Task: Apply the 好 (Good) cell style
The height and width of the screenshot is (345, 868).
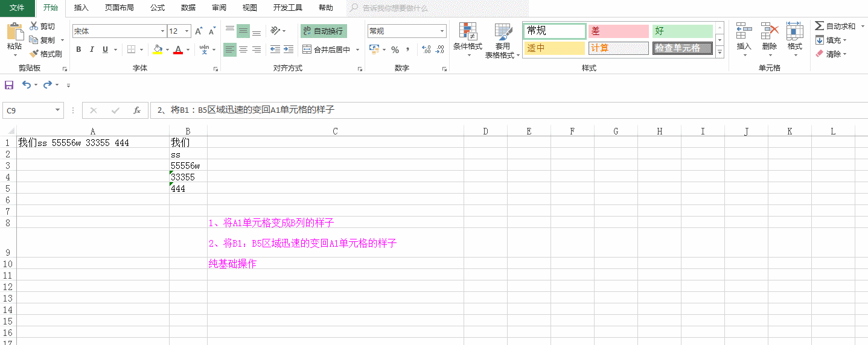Action: 682,31
